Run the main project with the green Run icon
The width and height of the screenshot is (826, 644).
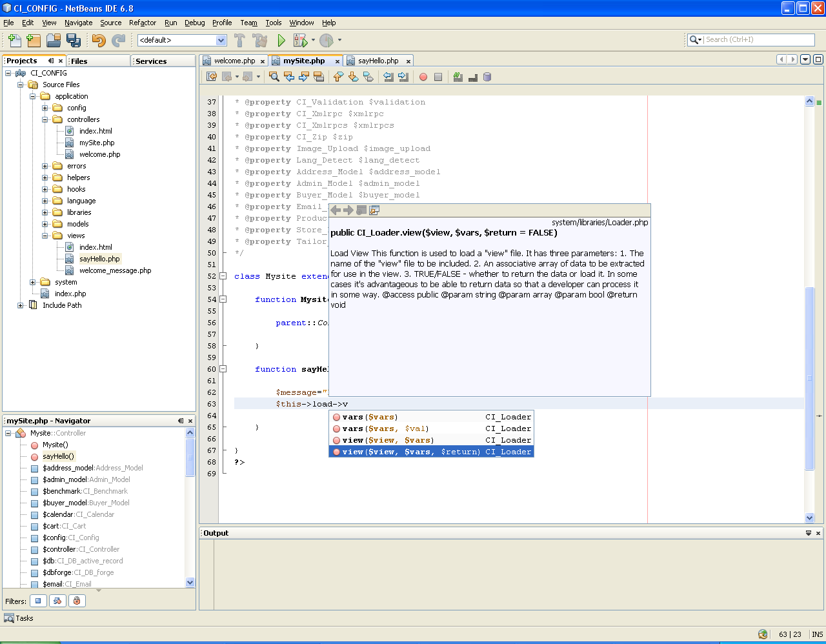281,40
